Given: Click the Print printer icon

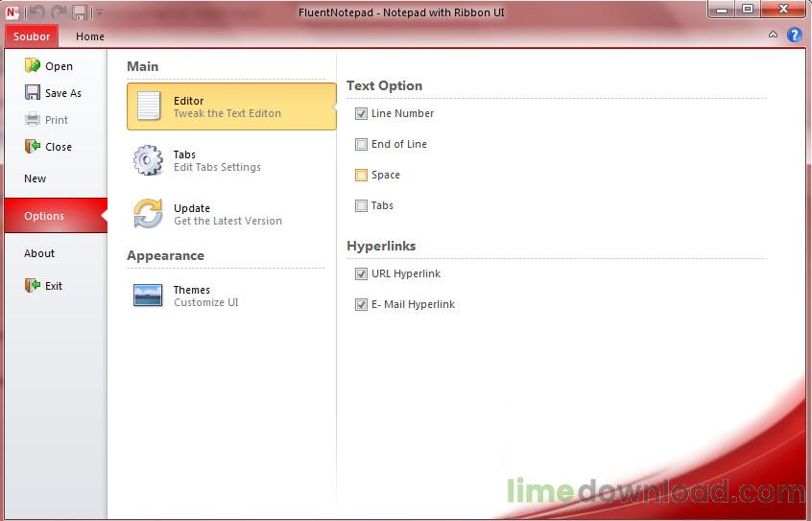Looking at the screenshot, I should (32, 119).
